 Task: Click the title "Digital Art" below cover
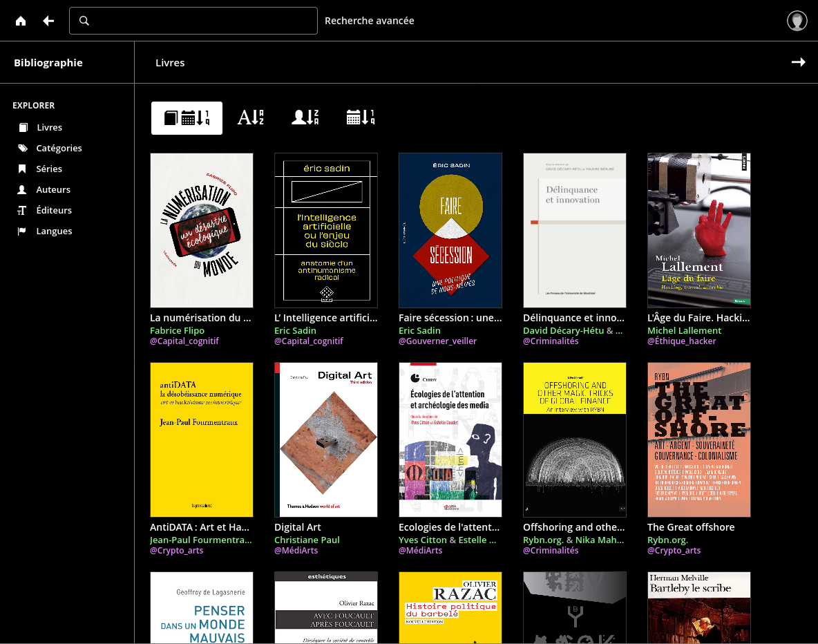[298, 527]
